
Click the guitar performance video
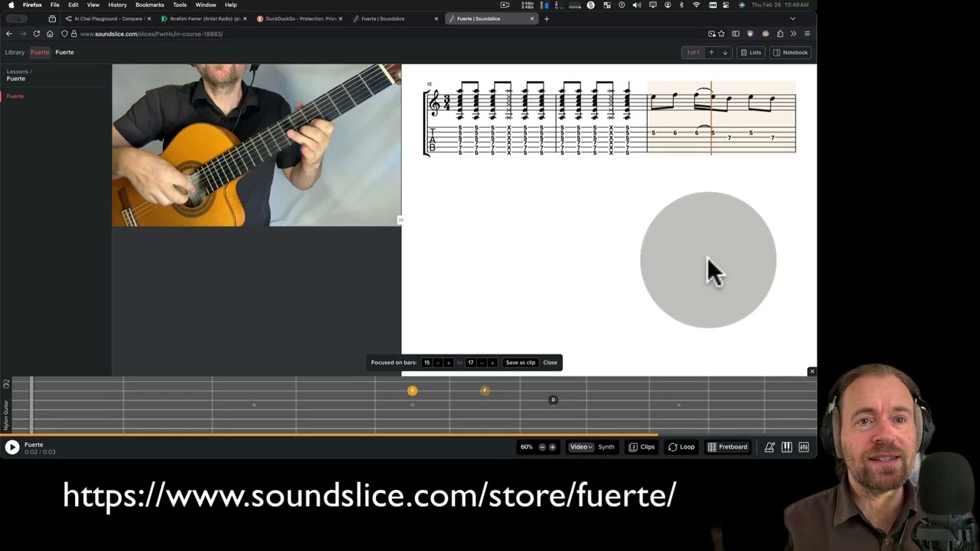pyautogui.click(x=256, y=145)
